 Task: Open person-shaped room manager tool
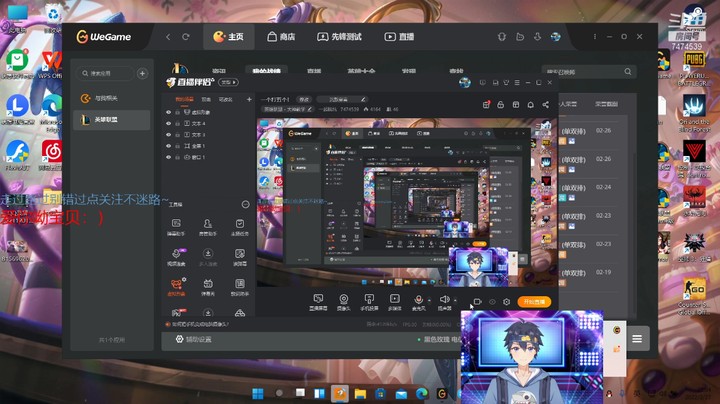208,227
